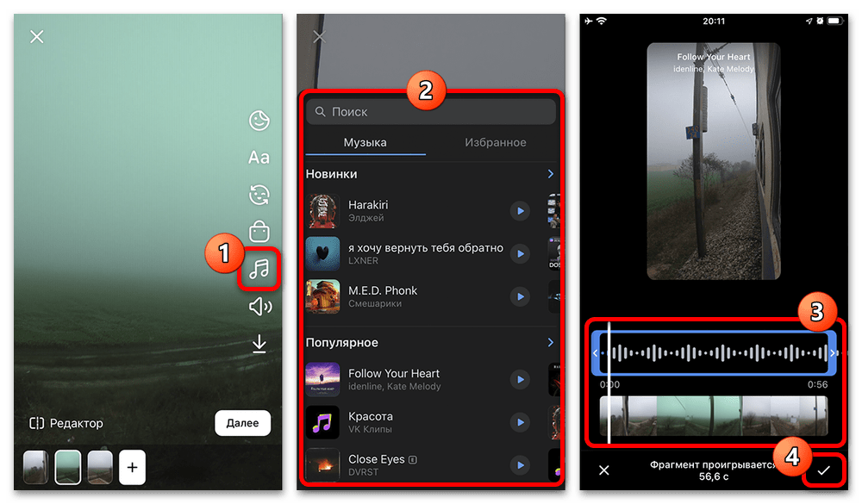Image resolution: width=862 pixels, height=504 pixels.
Task: Select Follow Your Heart album cover
Action: [322, 379]
